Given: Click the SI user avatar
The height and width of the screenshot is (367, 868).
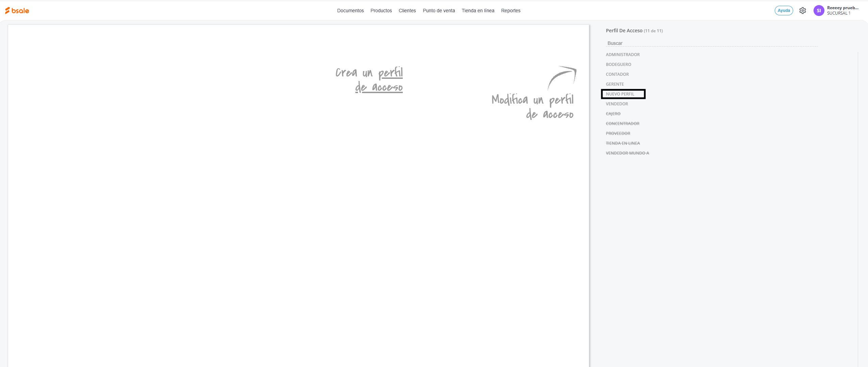Looking at the screenshot, I should pos(819,11).
